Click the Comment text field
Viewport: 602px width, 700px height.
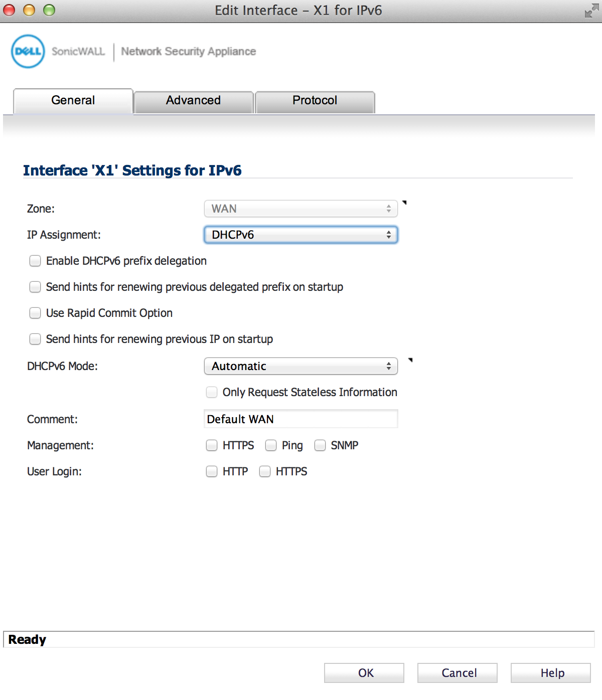point(301,419)
